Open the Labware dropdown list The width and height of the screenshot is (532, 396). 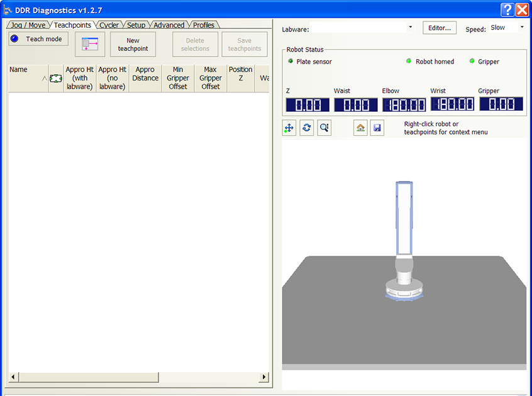coord(411,28)
